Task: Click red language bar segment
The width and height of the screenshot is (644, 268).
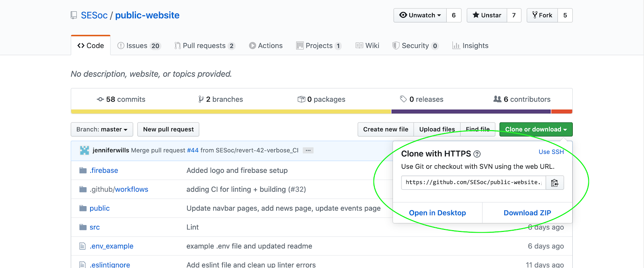Action: [x=561, y=112]
